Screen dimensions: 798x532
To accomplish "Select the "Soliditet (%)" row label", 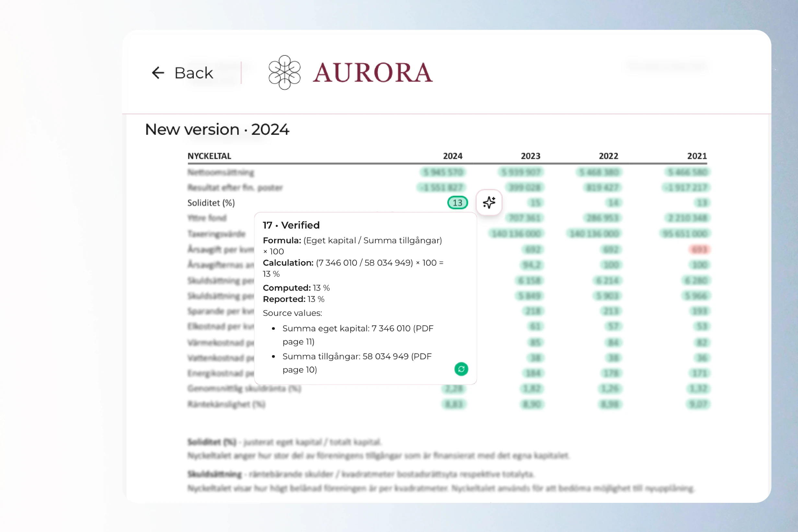I will coord(211,203).
